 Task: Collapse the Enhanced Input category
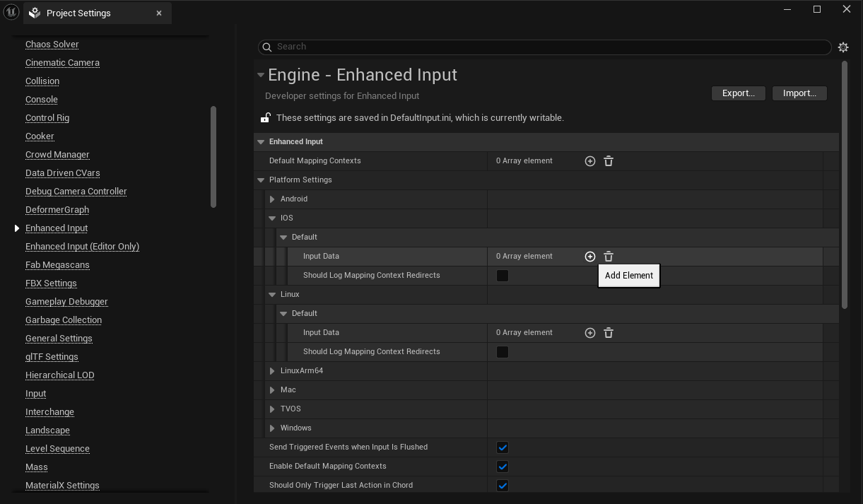pyautogui.click(x=261, y=141)
